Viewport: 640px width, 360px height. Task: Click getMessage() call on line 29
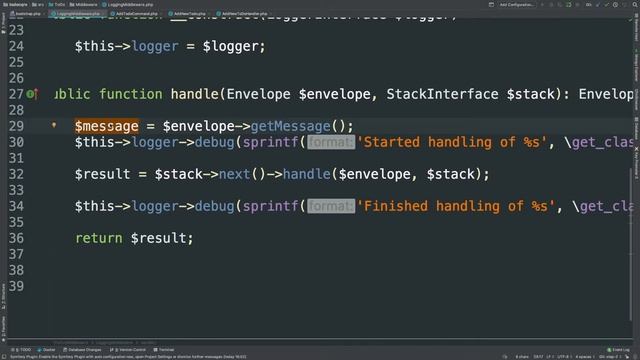pyautogui.click(x=302, y=126)
